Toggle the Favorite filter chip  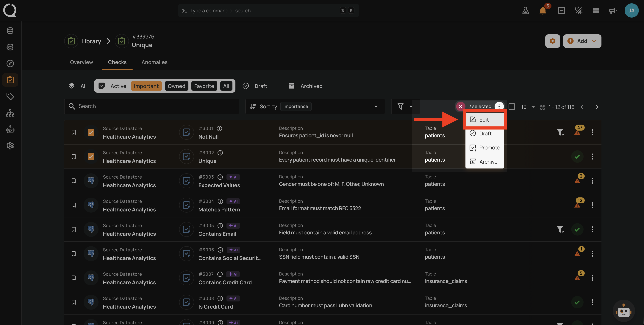pyautogui.click(x=204, y=86)
